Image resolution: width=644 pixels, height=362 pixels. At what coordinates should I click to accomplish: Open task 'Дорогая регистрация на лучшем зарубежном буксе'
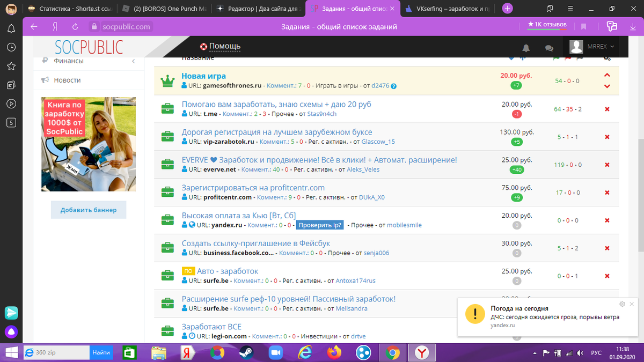coord(277,132)
